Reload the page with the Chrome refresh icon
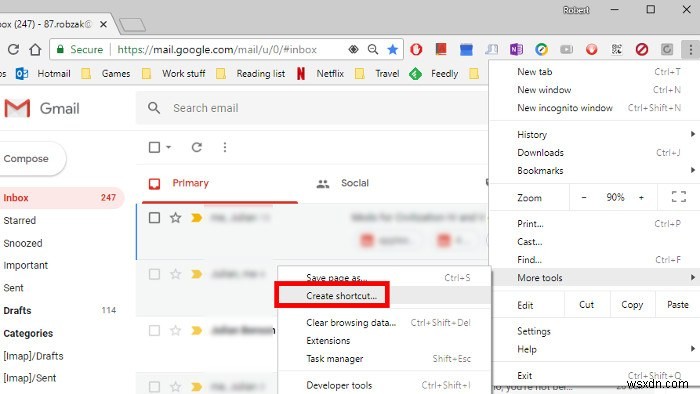 [13, 49]
